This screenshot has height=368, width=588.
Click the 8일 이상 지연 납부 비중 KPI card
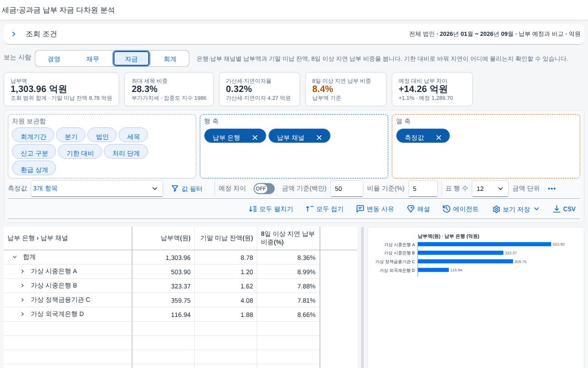click(346, 89)
